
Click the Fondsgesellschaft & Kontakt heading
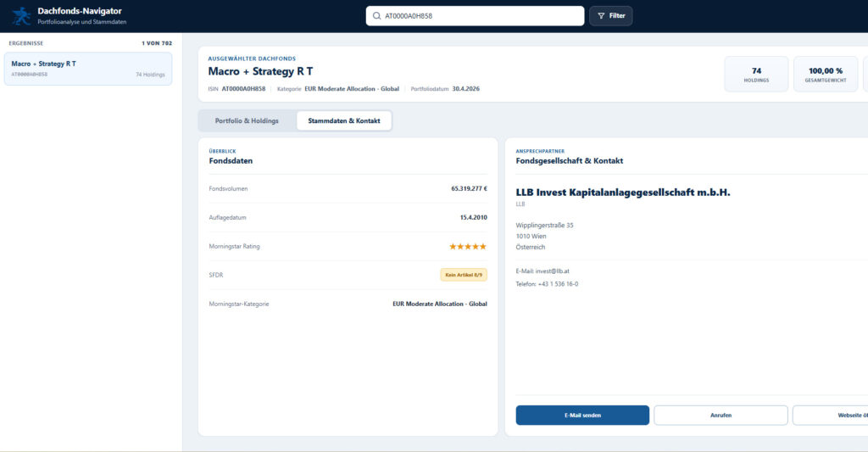click(570, 161)
